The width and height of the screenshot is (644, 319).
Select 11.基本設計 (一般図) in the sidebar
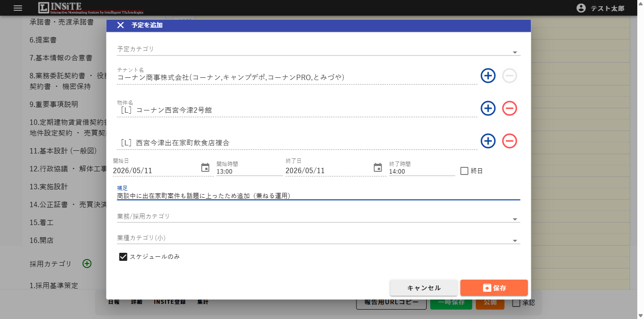coord(63,151)
